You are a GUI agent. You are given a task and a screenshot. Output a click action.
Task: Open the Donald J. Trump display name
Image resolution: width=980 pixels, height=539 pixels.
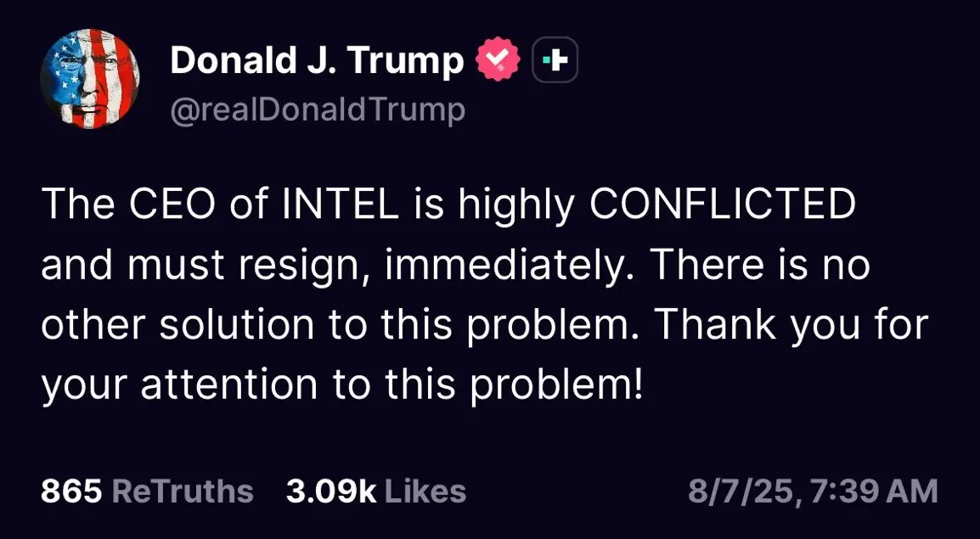click(317, 60)
